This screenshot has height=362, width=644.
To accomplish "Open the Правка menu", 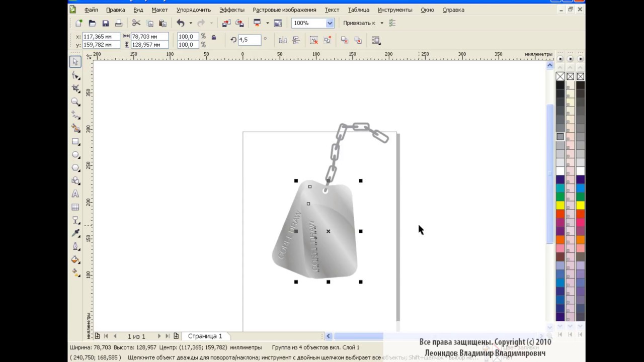I will tap(116, 10).
